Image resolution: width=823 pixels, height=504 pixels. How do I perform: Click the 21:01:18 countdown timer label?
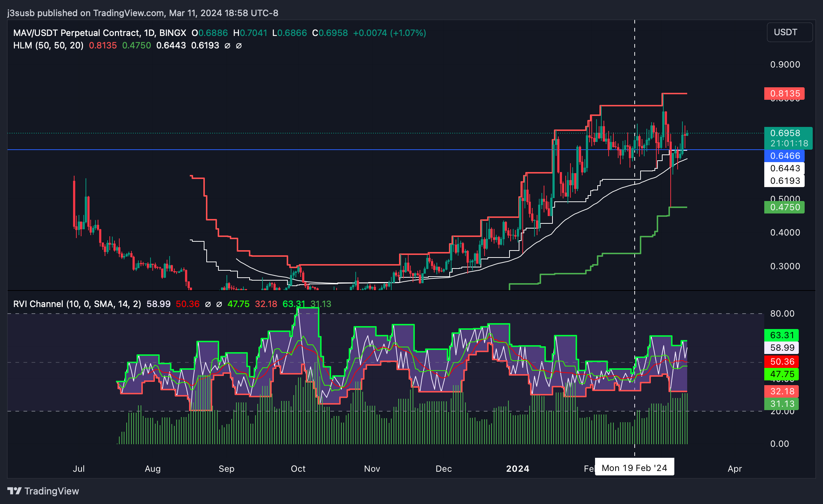tap(789, 143)
